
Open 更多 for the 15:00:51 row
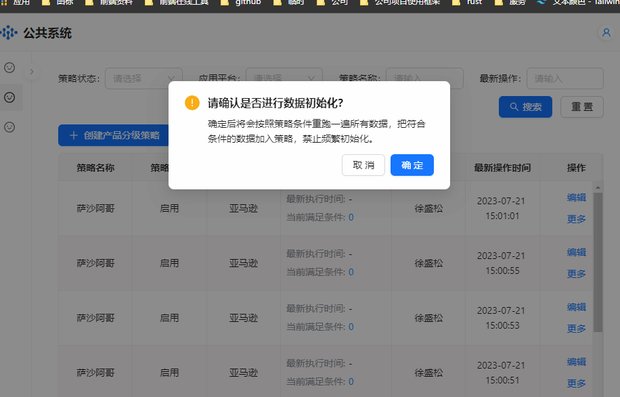(576, 383)
